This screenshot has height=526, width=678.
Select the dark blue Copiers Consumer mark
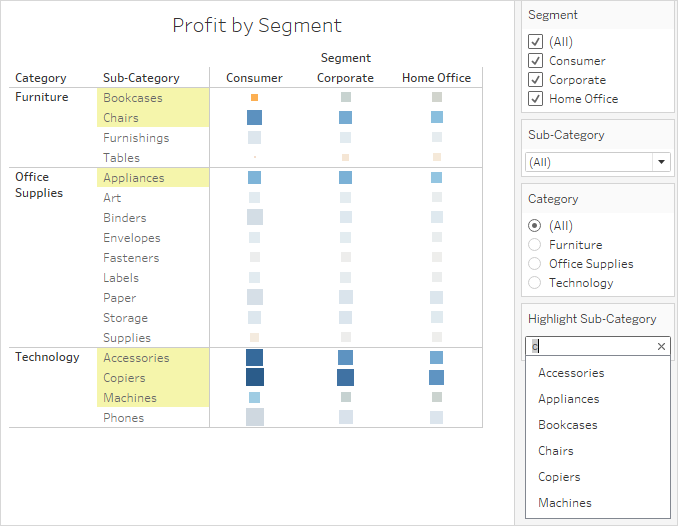[x=255, y=377]
